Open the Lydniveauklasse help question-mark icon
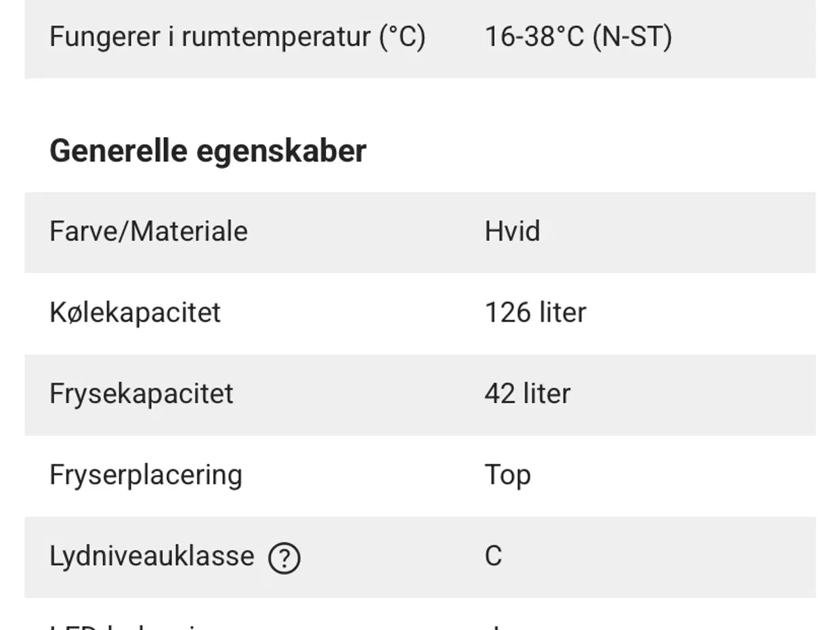 click(284, 558)
